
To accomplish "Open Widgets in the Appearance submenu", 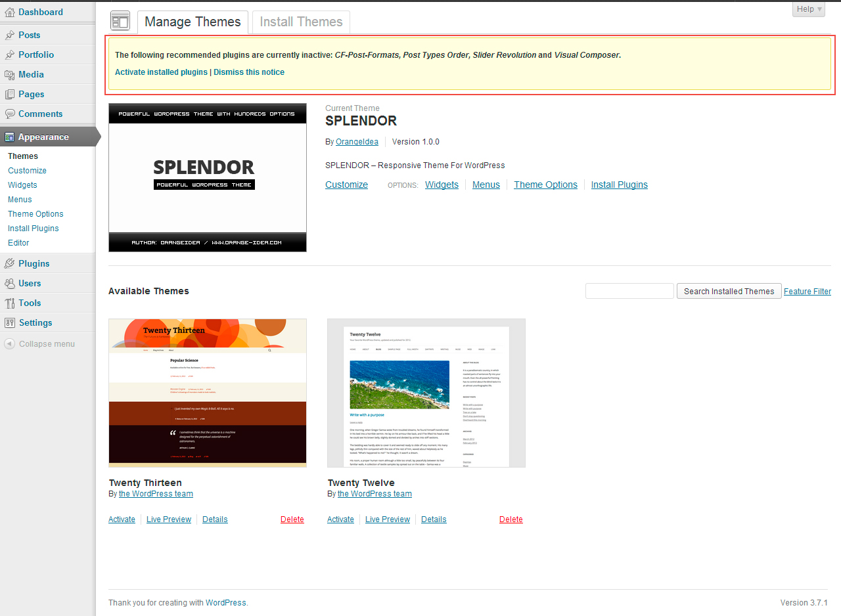I will (x=22, y=185).
